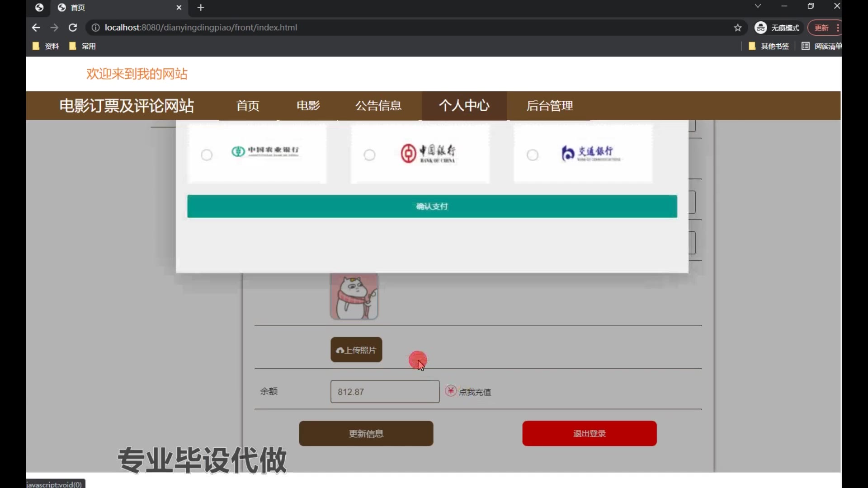Screen dimensions: 868x488
Task: Open 个人中心 navigation item
Action: point(464,106)
